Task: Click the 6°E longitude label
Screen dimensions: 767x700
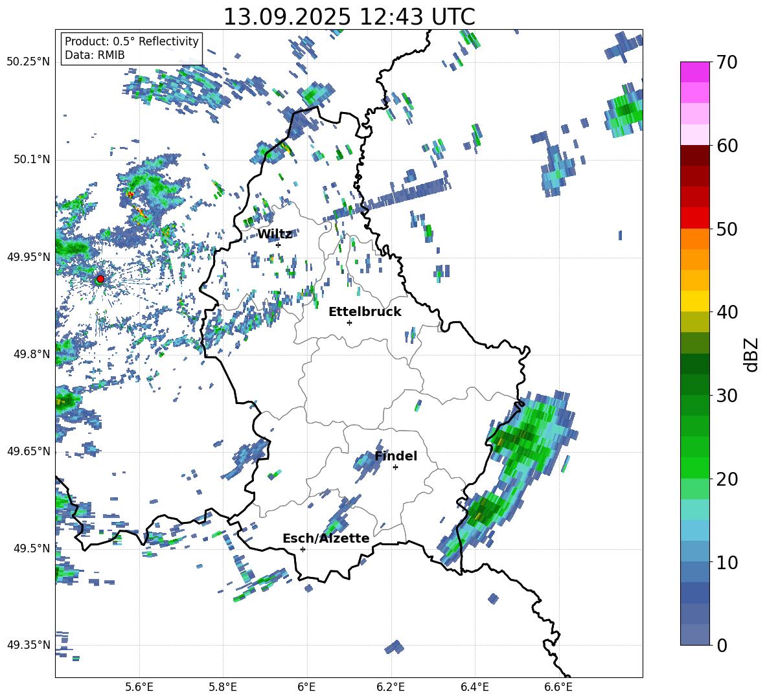Action: [306, 687]
